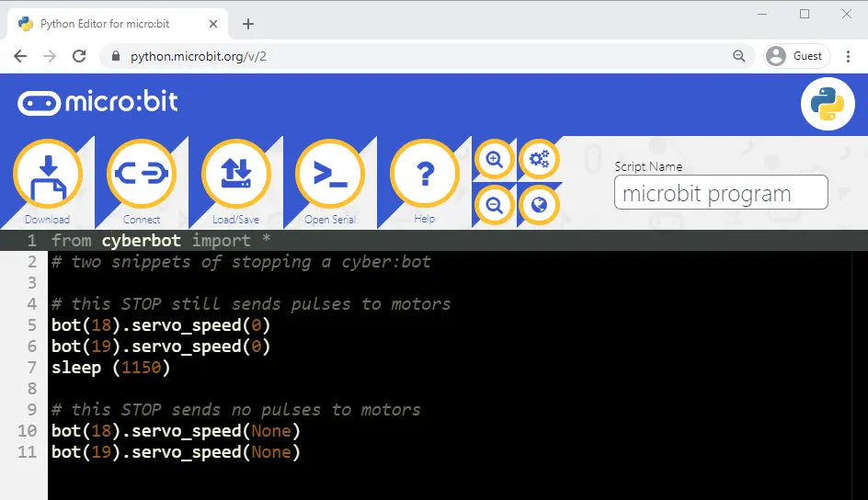Screen dimensions: 868x500
Task: Click the browser address bar URL
Action: [199, 56]
